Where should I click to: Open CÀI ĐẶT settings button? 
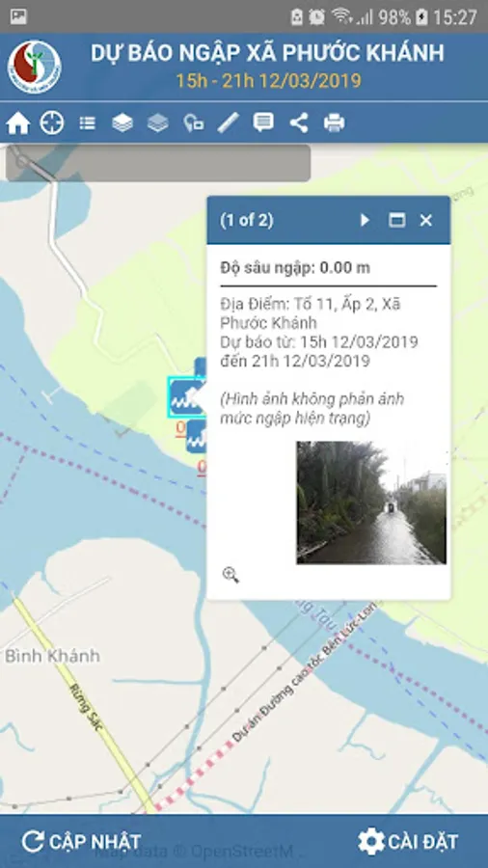[408, 842]
